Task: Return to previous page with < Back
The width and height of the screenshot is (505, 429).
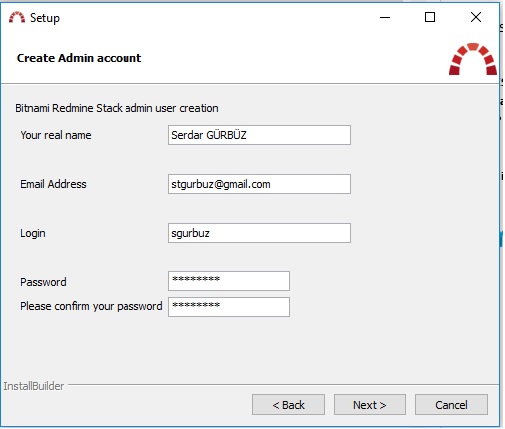Action: point(288,405)
